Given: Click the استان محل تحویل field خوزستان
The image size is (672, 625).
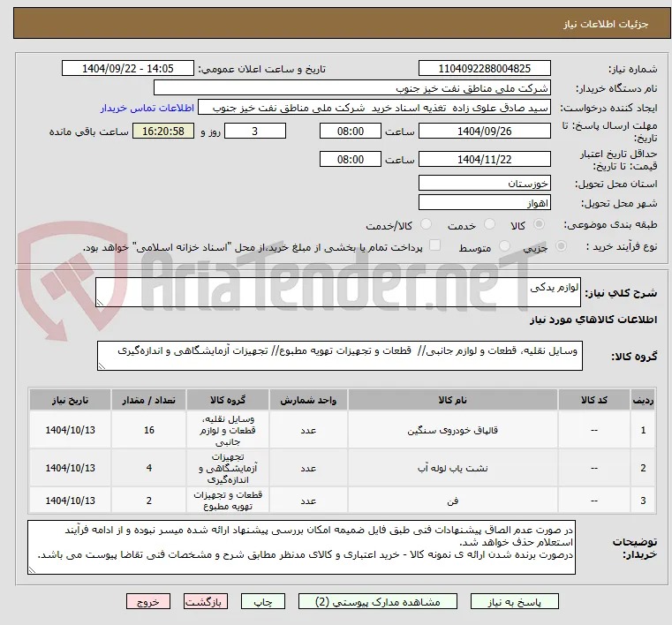Looking at the screenshot, I should pyautogui.click(x=484, y=184).
